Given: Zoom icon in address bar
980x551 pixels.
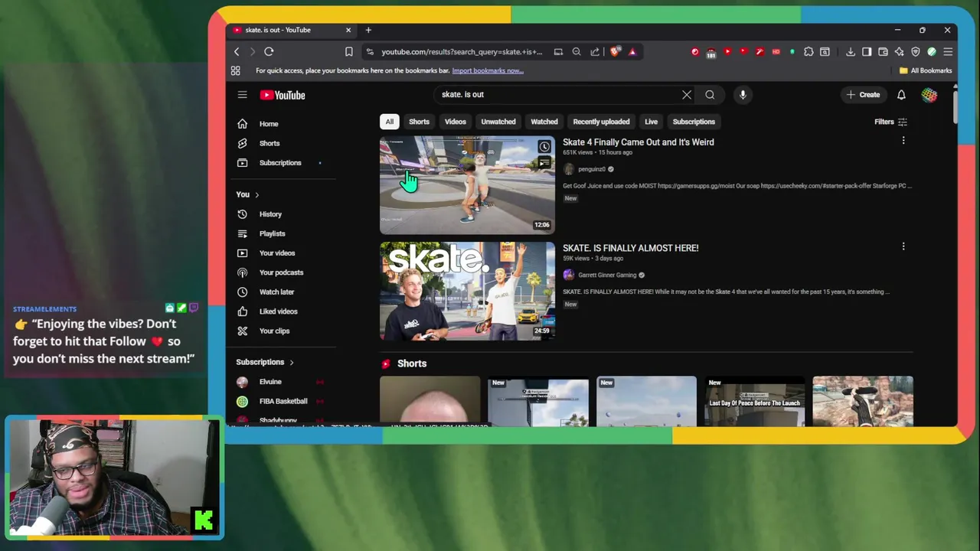Looking at the screenshot, I should click(x=577, y=51).
